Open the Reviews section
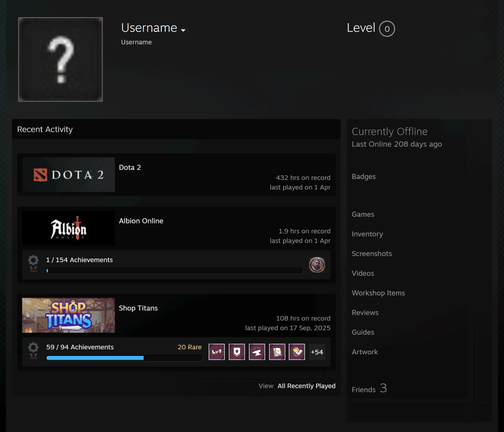Viewport: 504px width, 432px height. [365, 313]
